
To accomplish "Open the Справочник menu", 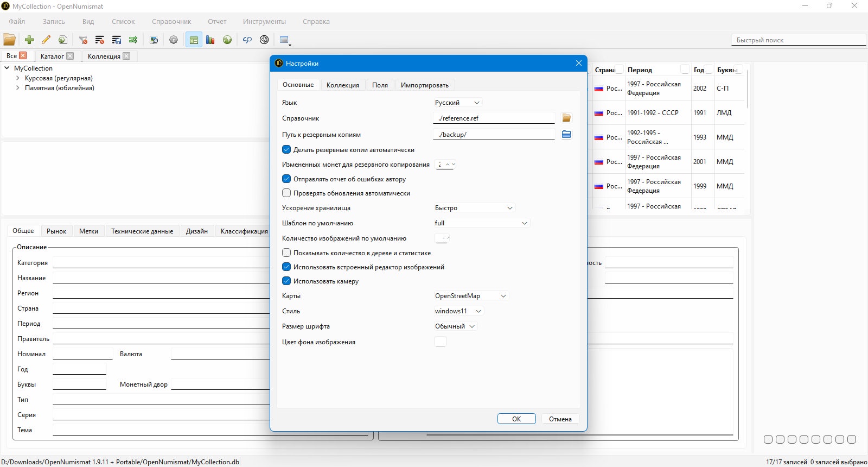I will coord(171,22).
